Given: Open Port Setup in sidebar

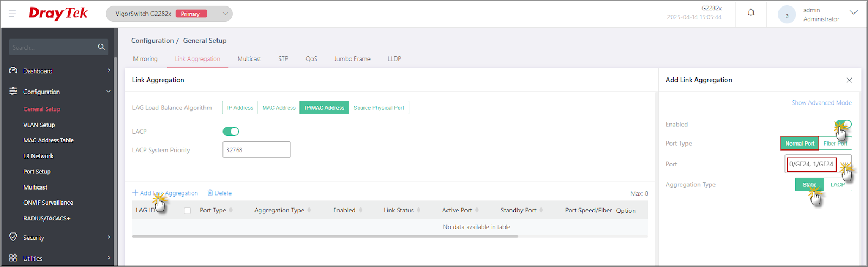Looking at the screenshot, I should [37, 172].
